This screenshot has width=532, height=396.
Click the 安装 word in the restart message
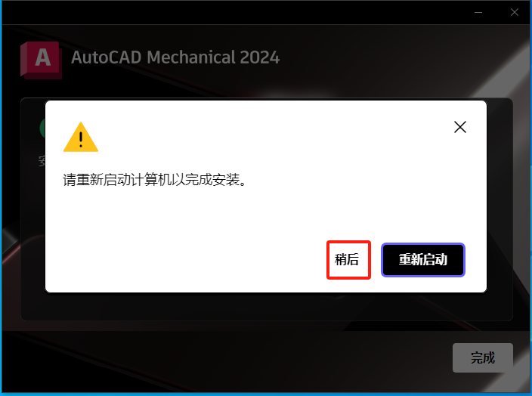click(226, 180)
